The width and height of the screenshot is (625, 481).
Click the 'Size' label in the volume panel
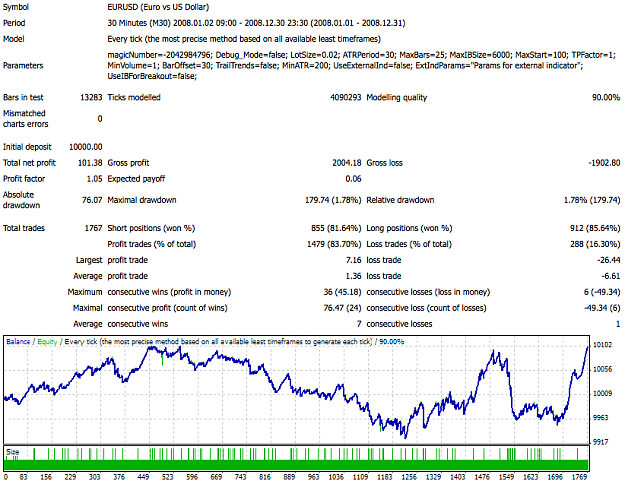[x=12, y=452]
